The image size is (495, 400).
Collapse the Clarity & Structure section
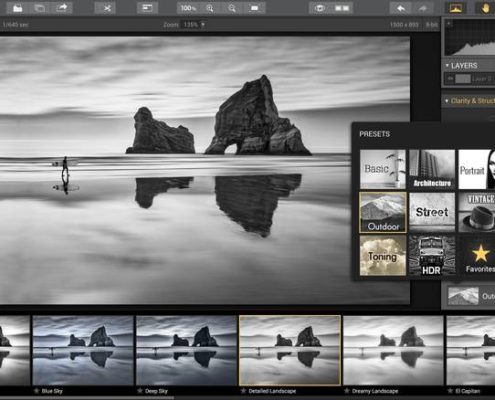click(447, 101)
